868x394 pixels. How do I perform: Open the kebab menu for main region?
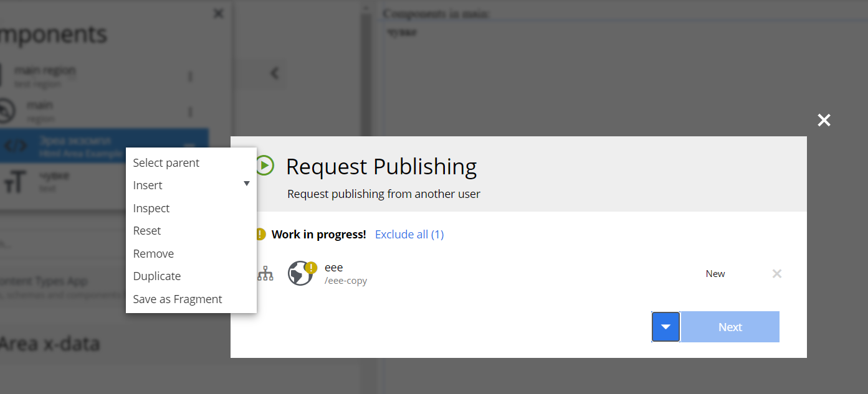click(190, 75)
